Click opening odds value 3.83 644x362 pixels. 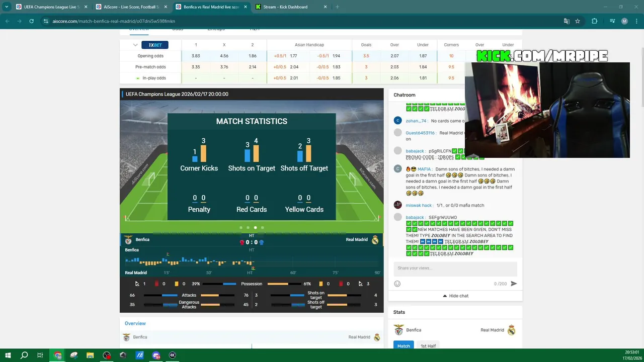196,56
